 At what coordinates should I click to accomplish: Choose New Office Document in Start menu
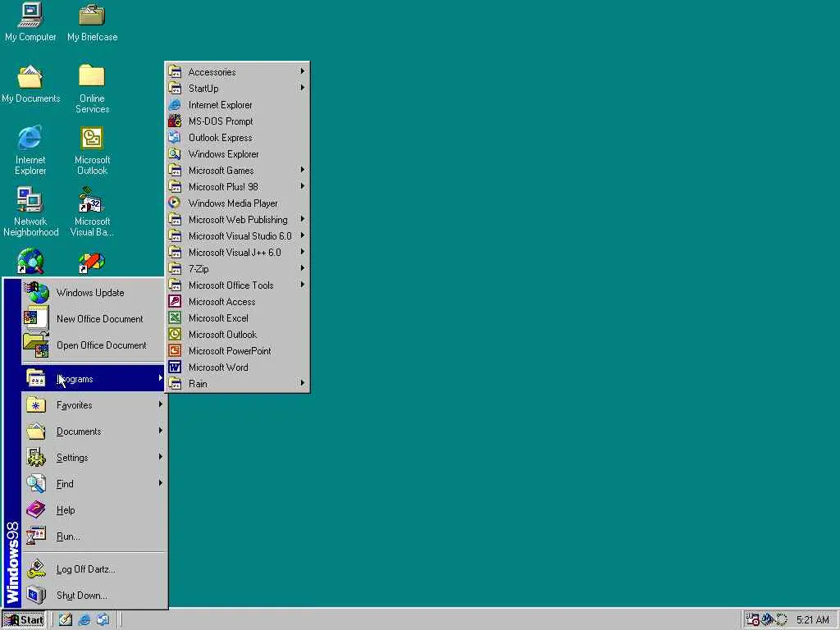(x=94, y=319)
